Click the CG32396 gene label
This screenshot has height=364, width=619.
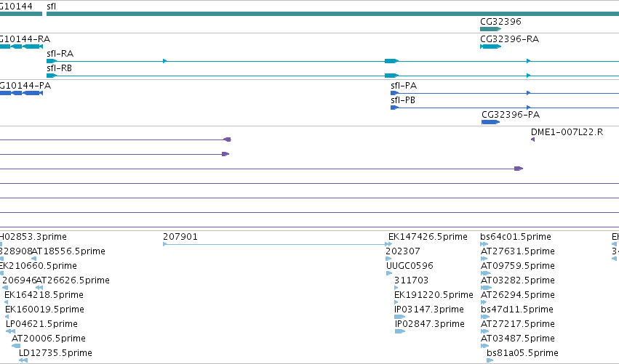(x=500, y=22)
